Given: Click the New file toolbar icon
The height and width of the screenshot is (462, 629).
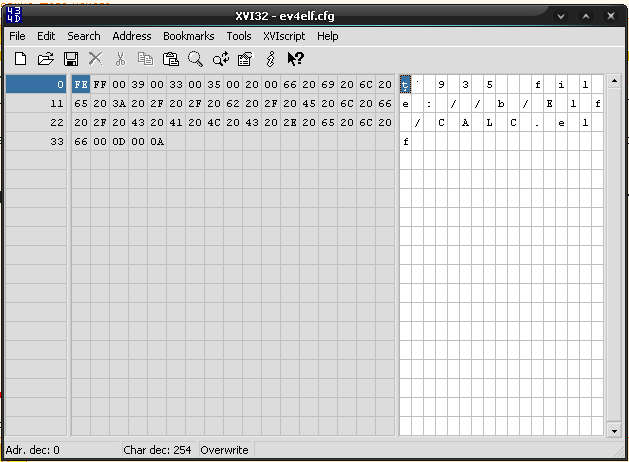Looking at the screenshot, I should 20,59.
